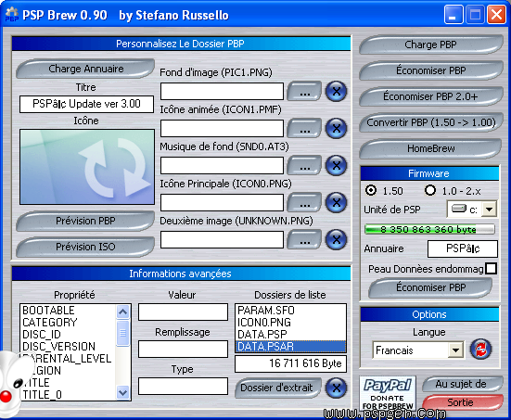The width and height of the screenshot is (511, 420).
Task: Browse for Icône animée ICON1.PMF file
Action: pyautogui.click(x=304, y=129)
